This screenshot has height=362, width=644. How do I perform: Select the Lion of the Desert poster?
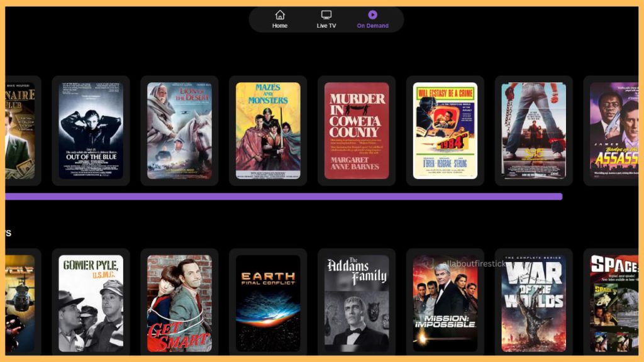point(179,129)
